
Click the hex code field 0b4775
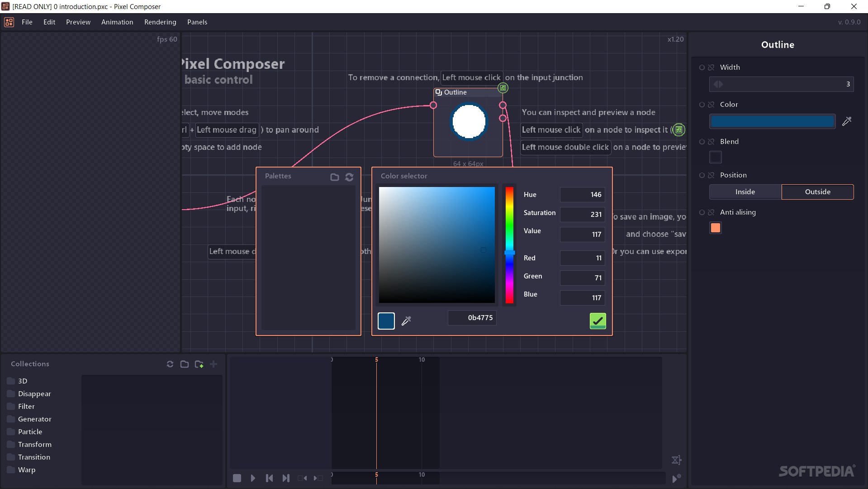[x=472, y=318]
